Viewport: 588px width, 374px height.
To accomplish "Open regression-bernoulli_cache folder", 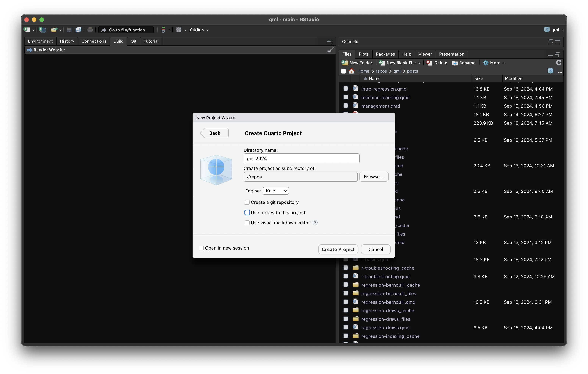I will [x=390, y=285].
